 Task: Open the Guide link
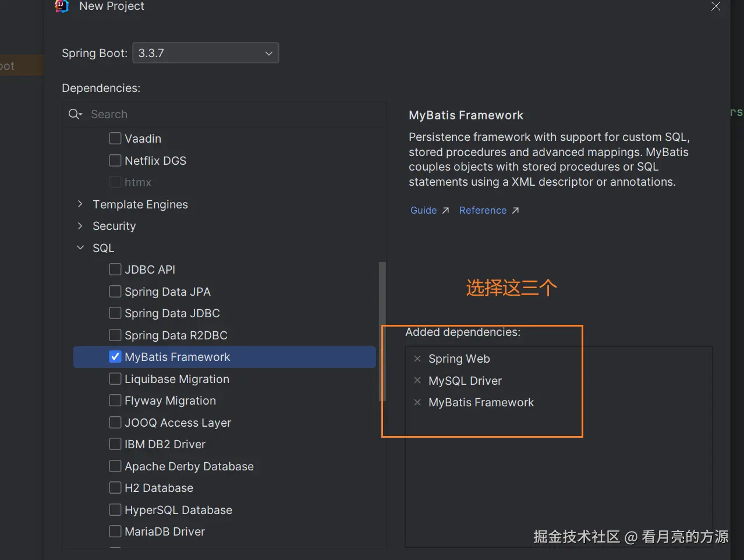point(424,210)
